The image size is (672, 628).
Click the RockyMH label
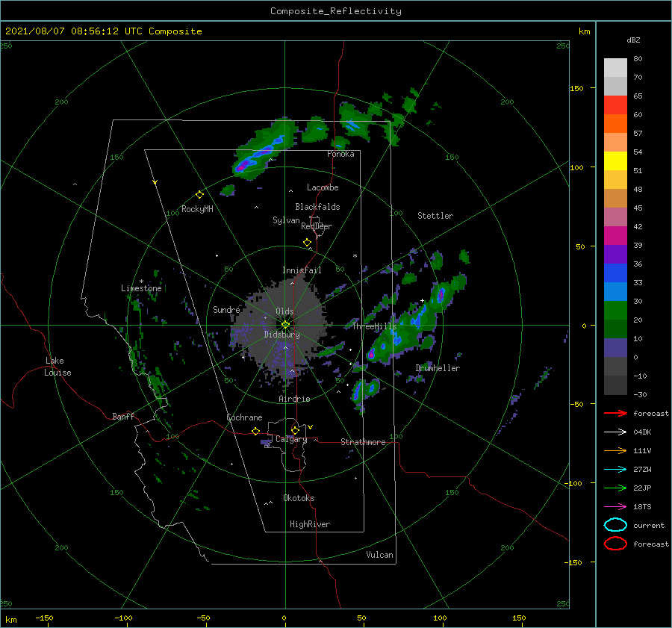pyautogui.click(x=197, y=209)
